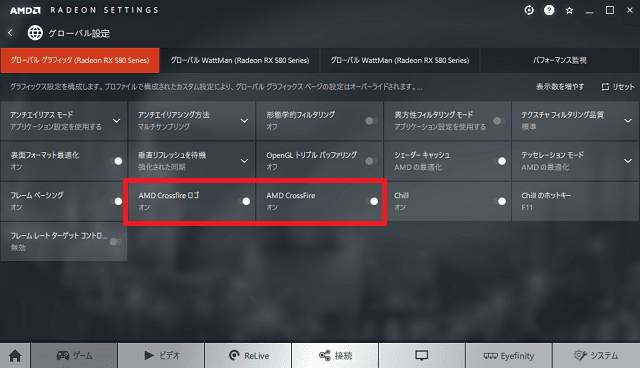Toggle 形態学的フィルタリング switch
Image resolution: width=640 pixels, height=368 pixels.
[371, 121]
